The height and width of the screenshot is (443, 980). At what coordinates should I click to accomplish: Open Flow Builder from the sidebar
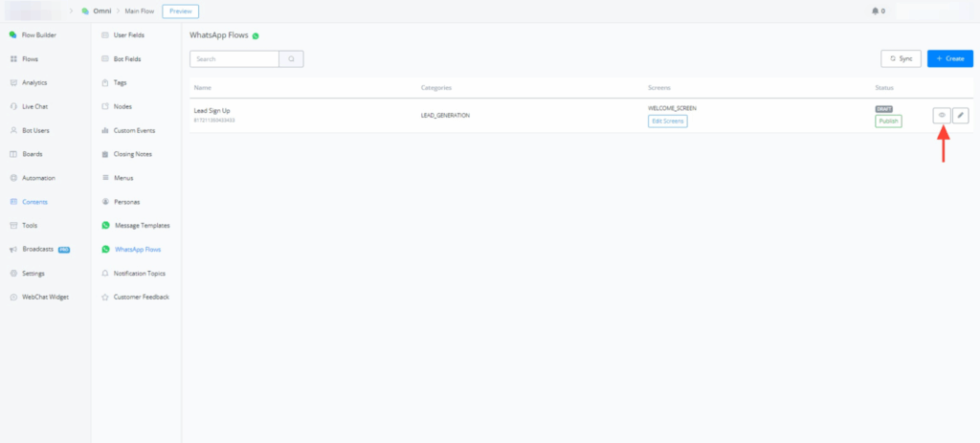pos(38,35)
